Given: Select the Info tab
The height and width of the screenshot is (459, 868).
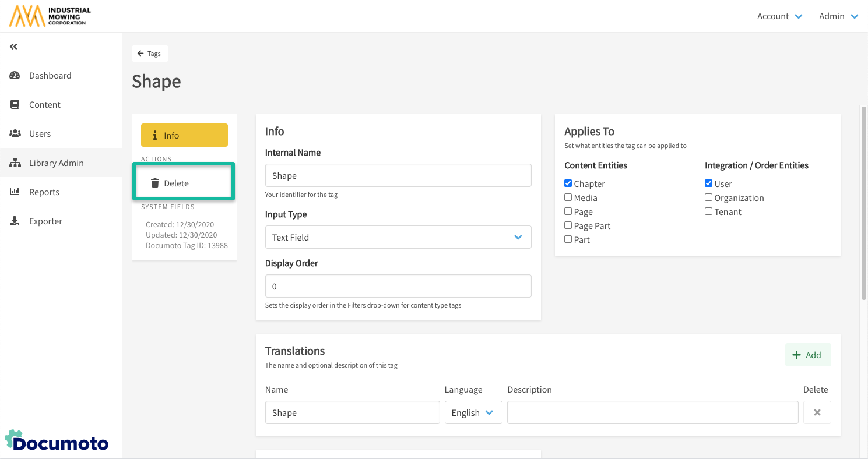Looking at the screenshot, I should click(x=184, y=135).
